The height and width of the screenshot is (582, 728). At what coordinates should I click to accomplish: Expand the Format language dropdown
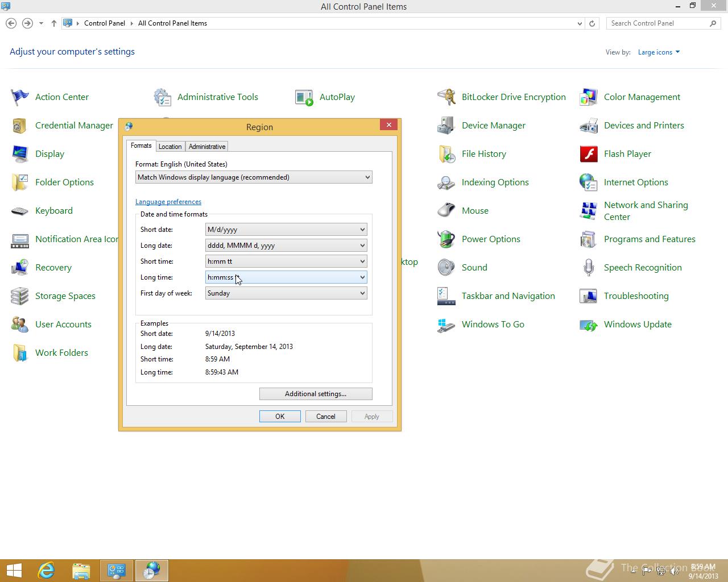point(254,177)
